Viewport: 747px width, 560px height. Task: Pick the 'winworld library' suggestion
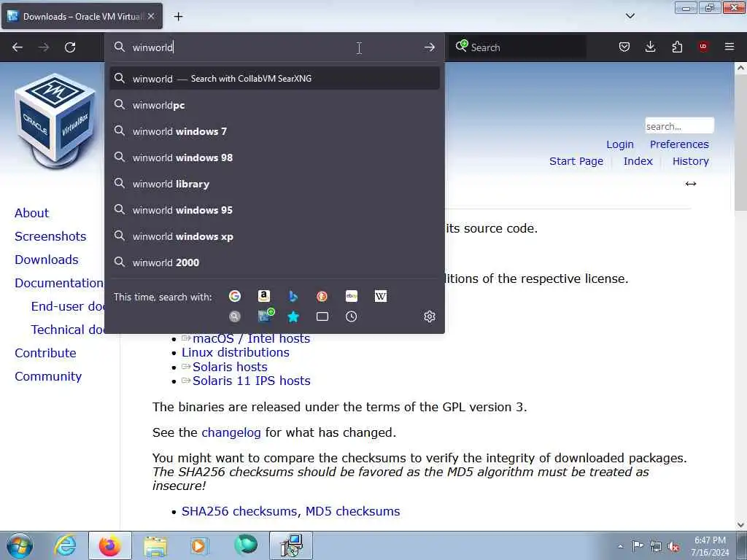tap(274, 184)
